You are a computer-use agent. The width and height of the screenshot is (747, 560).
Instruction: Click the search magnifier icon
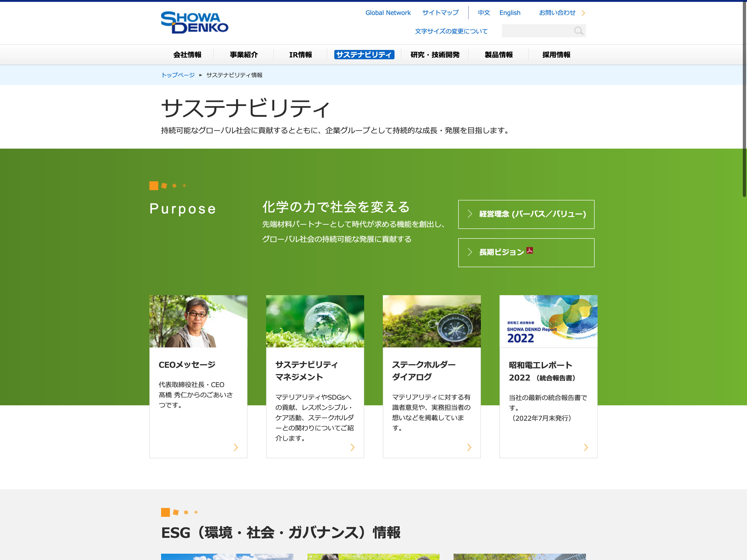(x=578, y=31)
